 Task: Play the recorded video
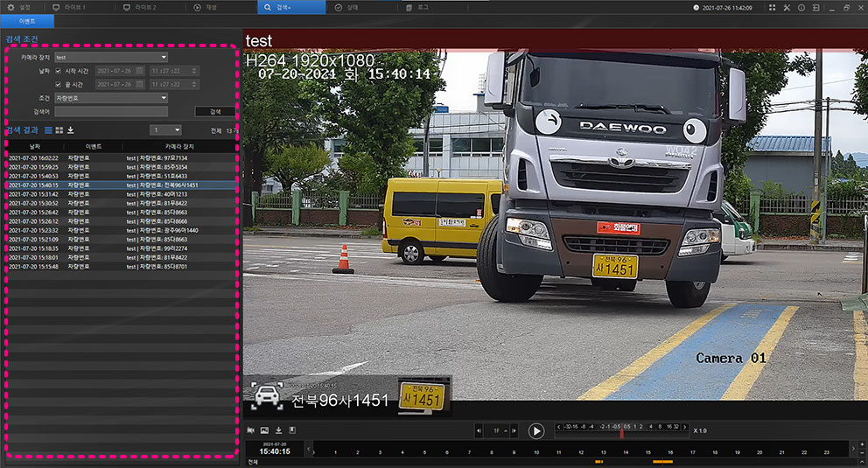[535, 431]
